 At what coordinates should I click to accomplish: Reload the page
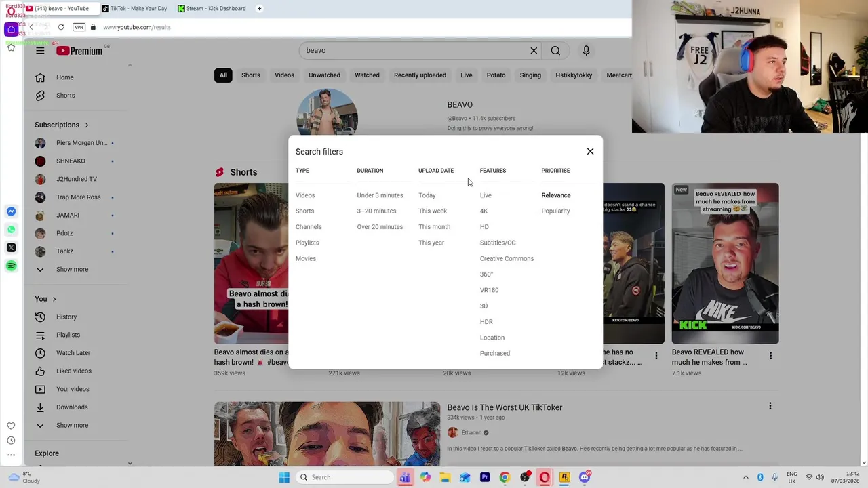pyautogui.click(x=60, y=27)
